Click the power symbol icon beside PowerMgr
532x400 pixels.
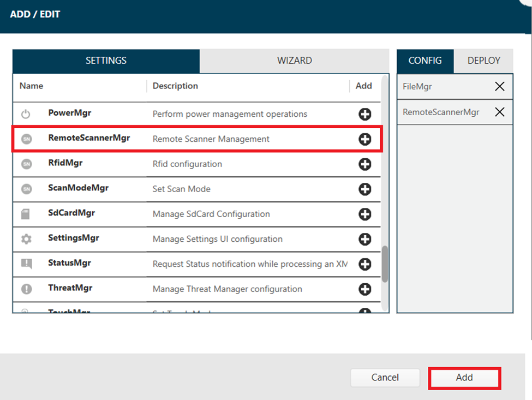26,114
